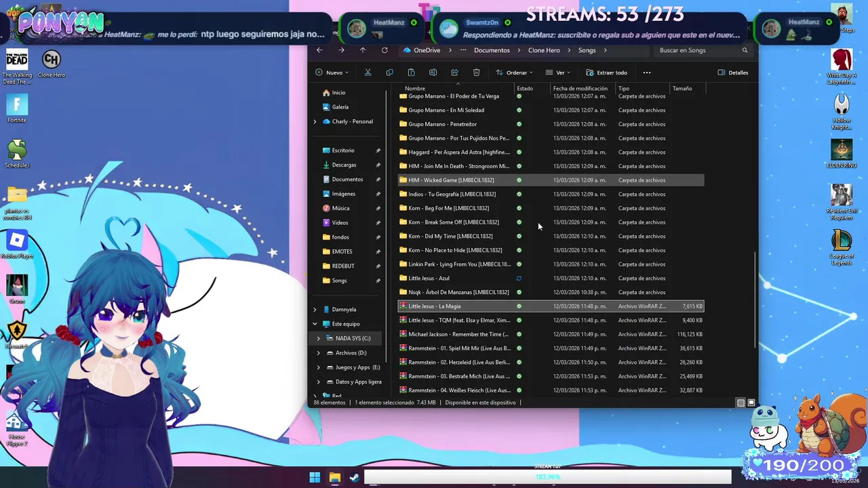Image resolution: width=868 pixels, height=488 pixels.
Task: Sort by Tipo column header
Action: pyautogui.click(x=642, y=88)
